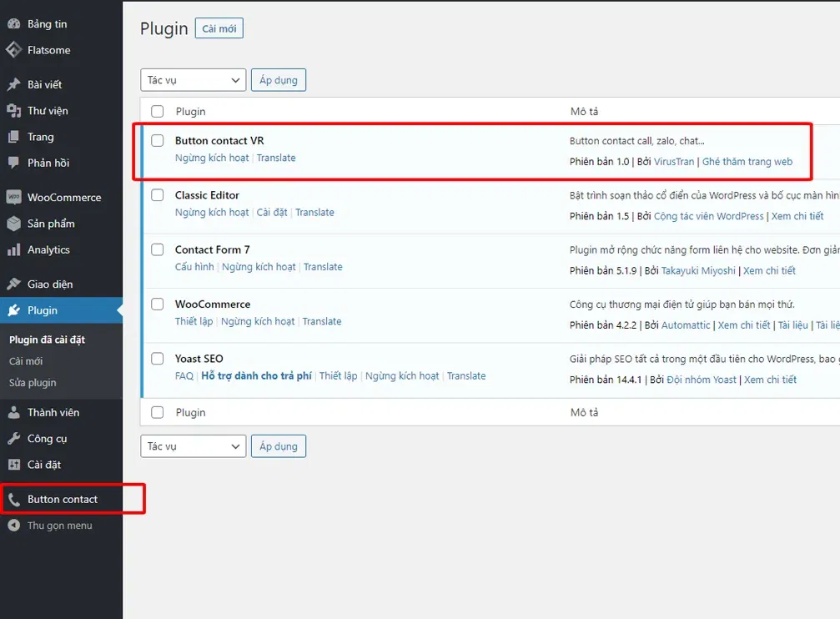Screen dimensions: 840x619
Task: Click the Plugin plug icon in sidebar
Action: click(x=14, y=310)
